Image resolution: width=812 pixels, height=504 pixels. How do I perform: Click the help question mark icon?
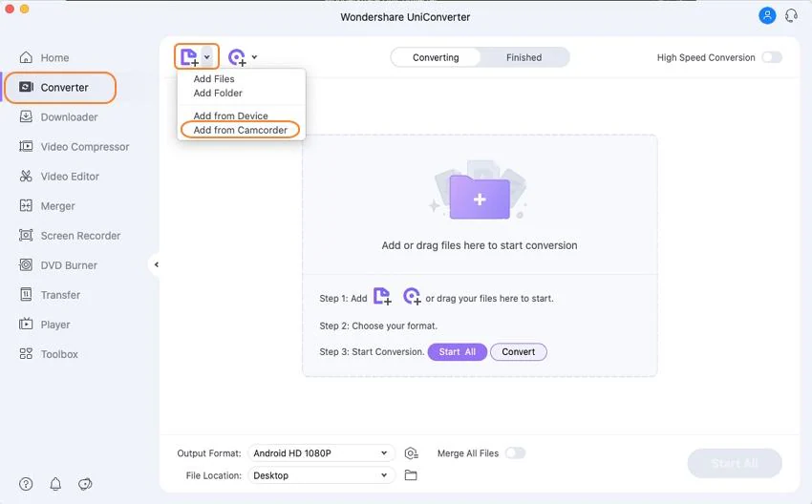26,484
